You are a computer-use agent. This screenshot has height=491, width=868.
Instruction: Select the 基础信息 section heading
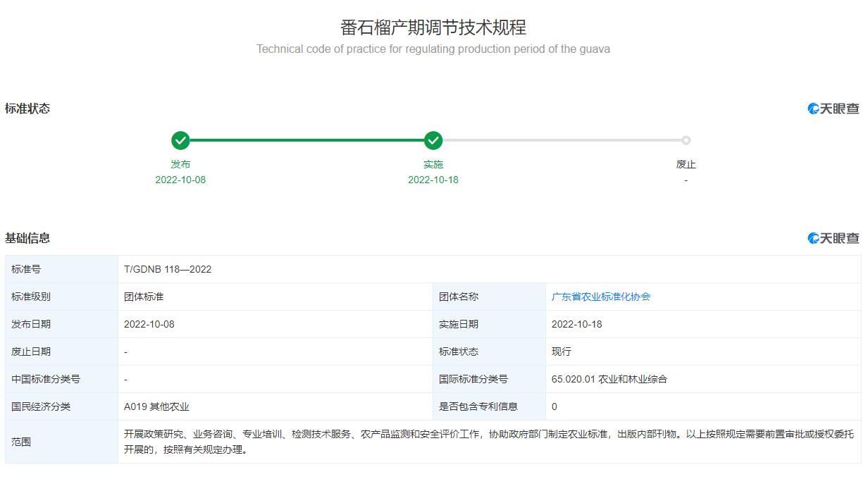click(x=27, y=238)
